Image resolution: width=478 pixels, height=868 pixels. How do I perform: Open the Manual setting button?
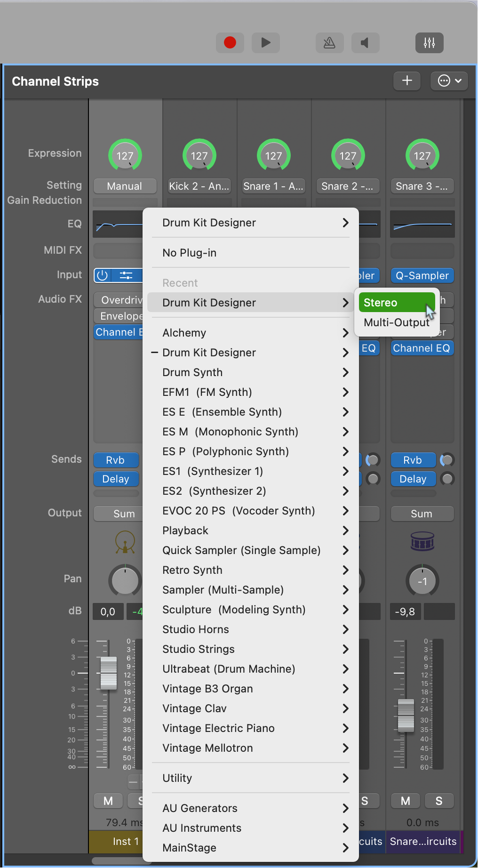[x=125, y=186]
